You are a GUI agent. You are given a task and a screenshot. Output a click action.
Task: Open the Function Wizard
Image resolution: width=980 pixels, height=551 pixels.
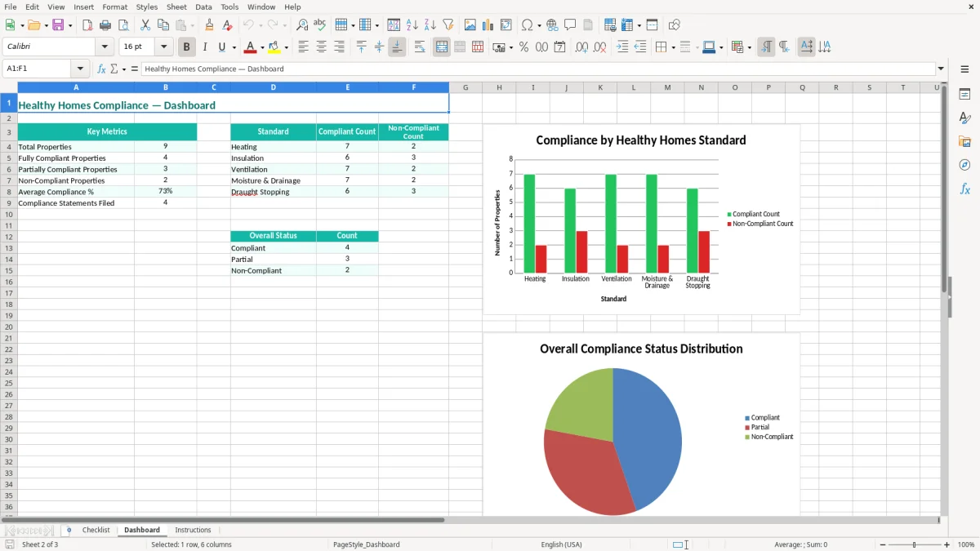coord(101,69)
